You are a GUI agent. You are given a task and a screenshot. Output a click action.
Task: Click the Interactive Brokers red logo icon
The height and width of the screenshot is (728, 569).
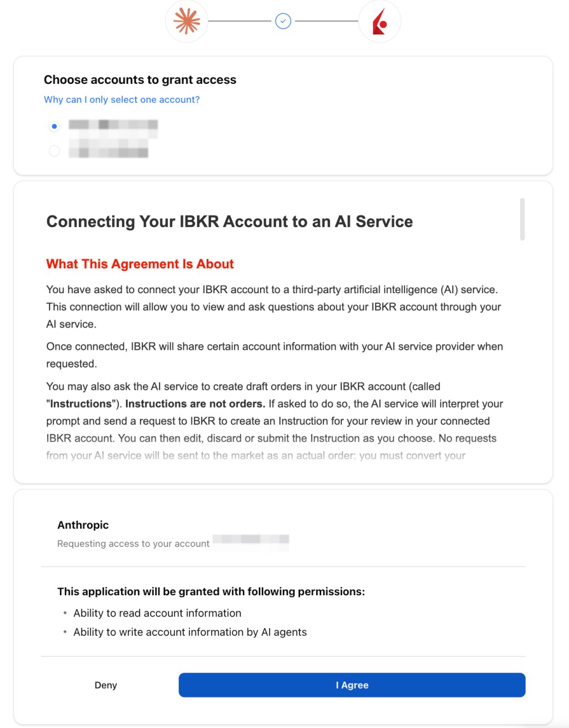click(380, 22)
